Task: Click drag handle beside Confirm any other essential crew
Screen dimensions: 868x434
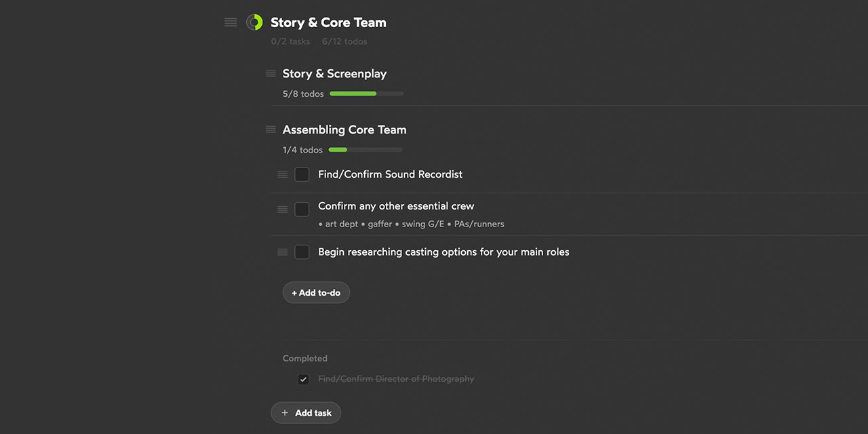Action: [x=283, y=210]
